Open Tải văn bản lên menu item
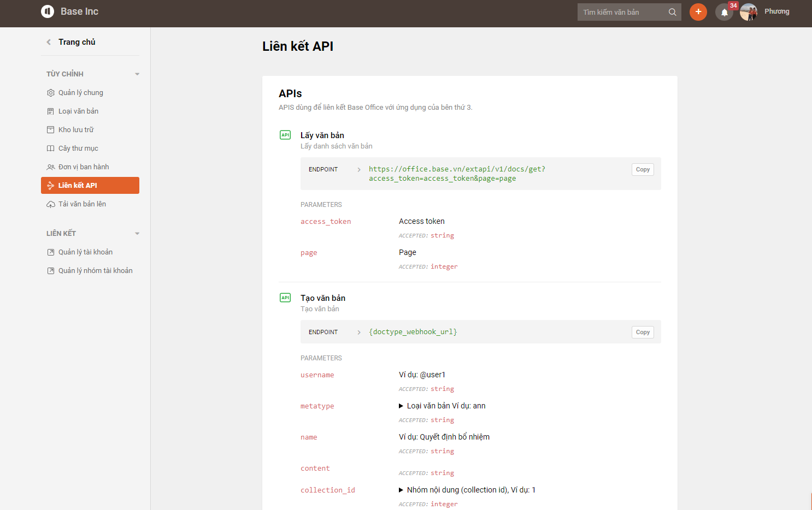The height and width of the screenshot is (510, 812). 90,204
